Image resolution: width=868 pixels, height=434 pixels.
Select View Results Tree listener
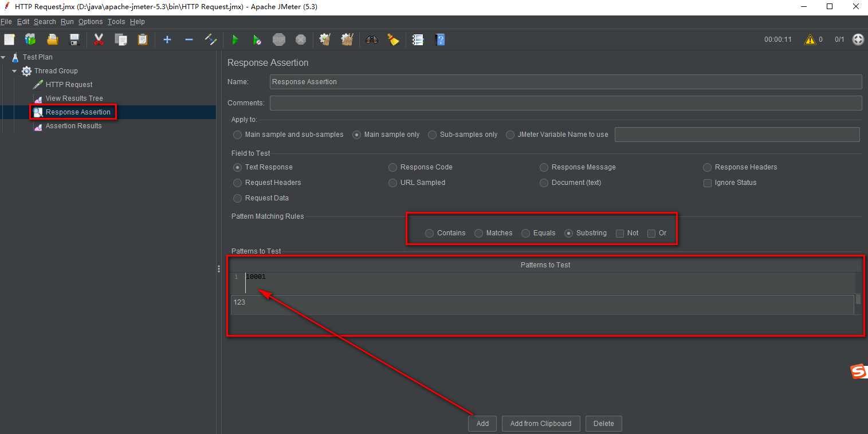74,98
